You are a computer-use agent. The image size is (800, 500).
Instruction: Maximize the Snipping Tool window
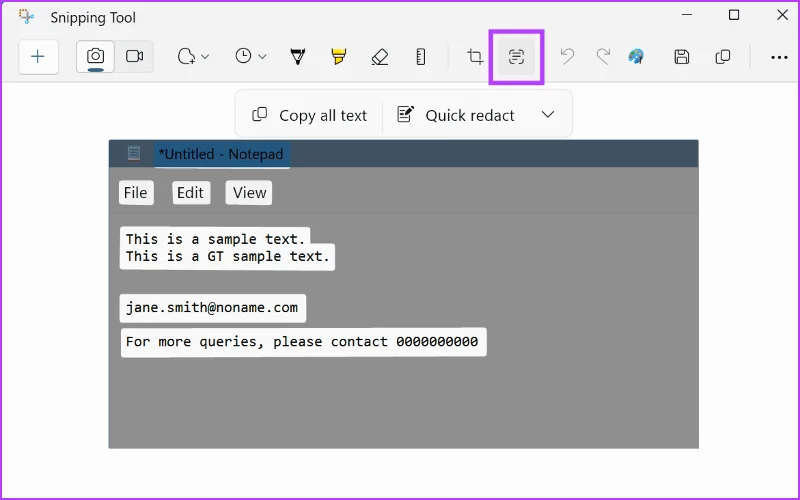click(x=734, y=15)
